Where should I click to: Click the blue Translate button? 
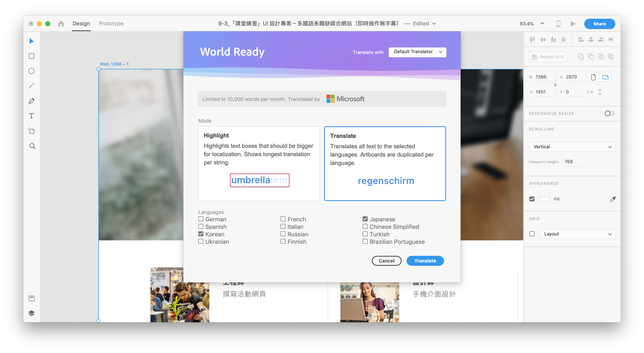[425, 261]
